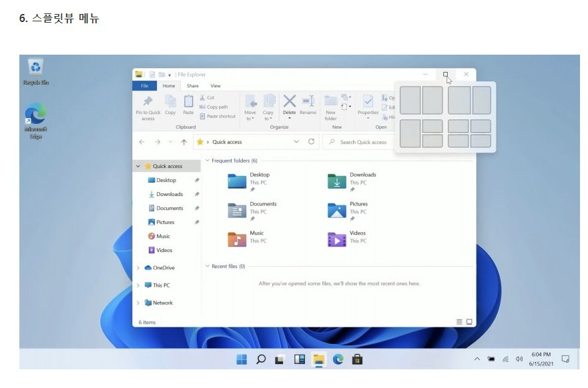Image resolution: width=588 pixels, height=388 pixels.
Task: Switch to details view in the status bar
Action: click(x=459, y=322)
